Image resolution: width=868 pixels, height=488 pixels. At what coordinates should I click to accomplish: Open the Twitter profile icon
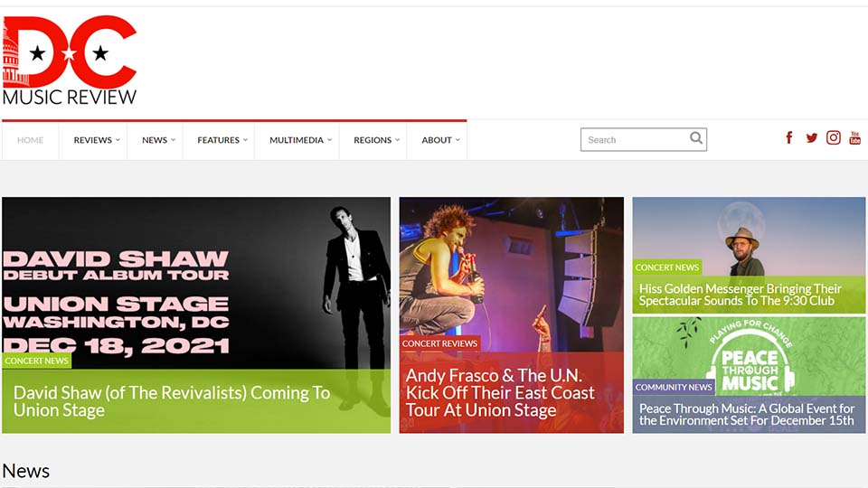(812, 137)
